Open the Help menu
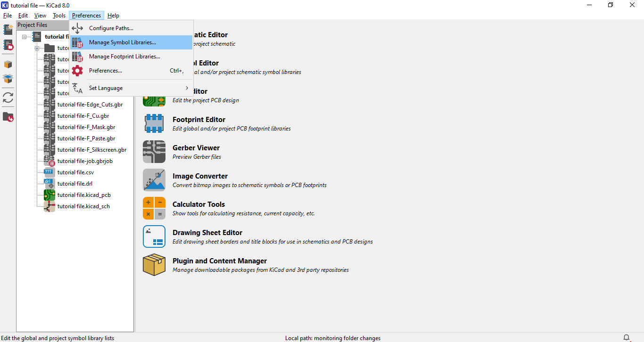This screenshot has height=342, width=644. [113, 16]
